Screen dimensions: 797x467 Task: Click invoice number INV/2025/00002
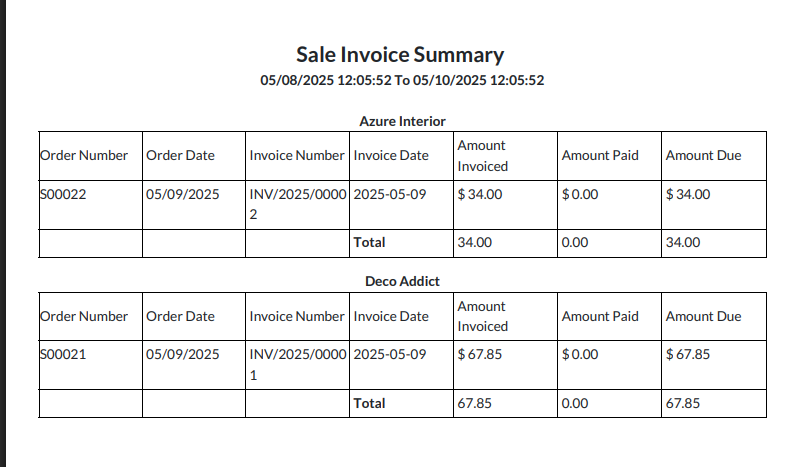click(x=298, y=204)
